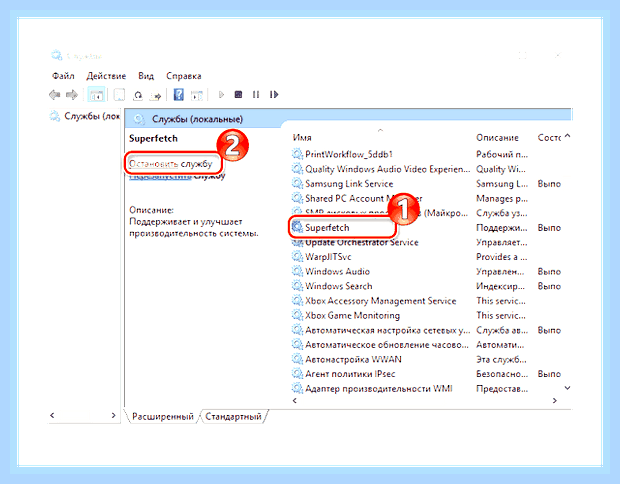Click the gear icon beside Адаптер производительности WMI
The image size is (620, 484).
point(297,388)
